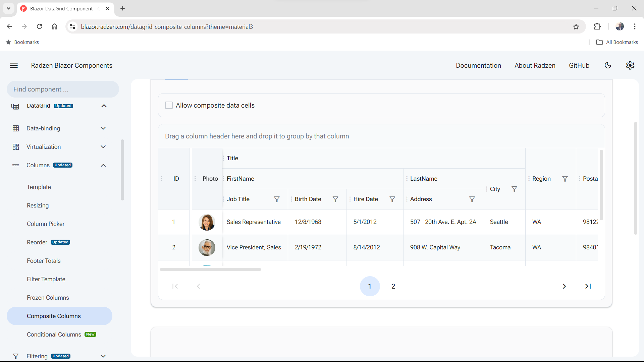
Task: Expand the Virtualization section
Action: [x=103, y=147]
